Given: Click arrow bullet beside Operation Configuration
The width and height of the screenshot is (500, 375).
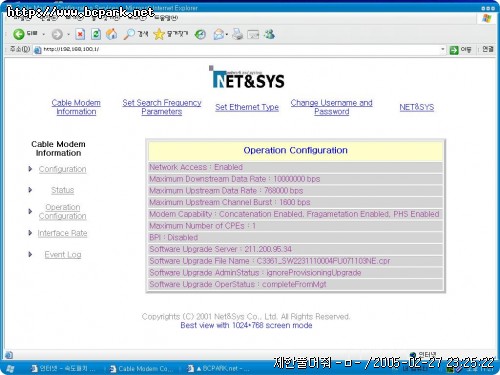Looking at the screenshot, I should tap(30, 211).
